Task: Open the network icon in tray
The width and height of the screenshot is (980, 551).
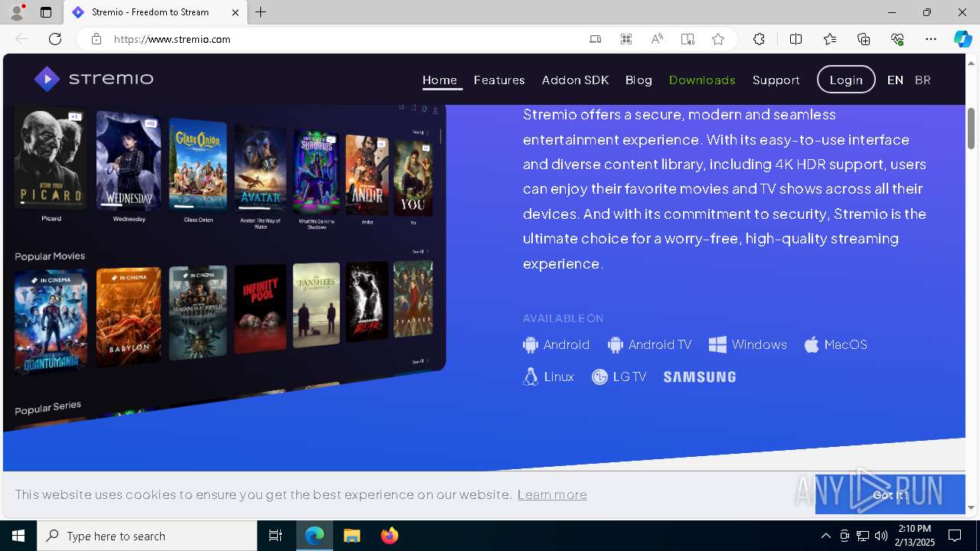Action: click(x=863, y=536)
